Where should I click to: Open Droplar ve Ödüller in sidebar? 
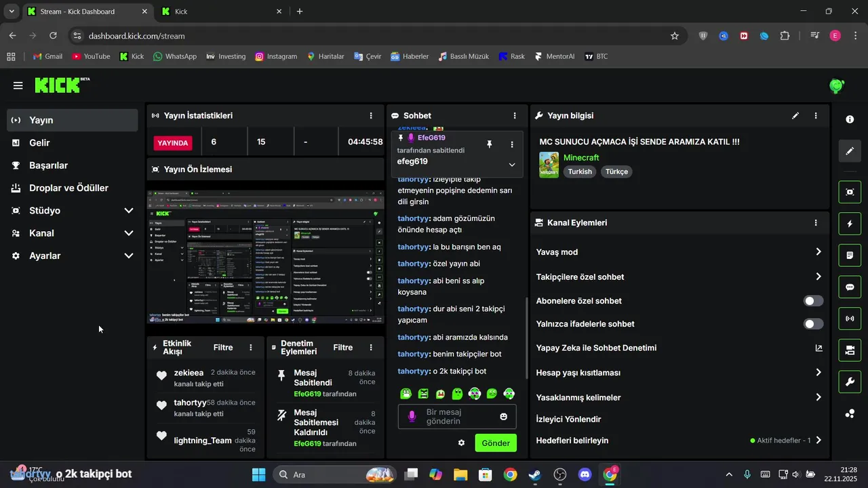pos(73,188)
